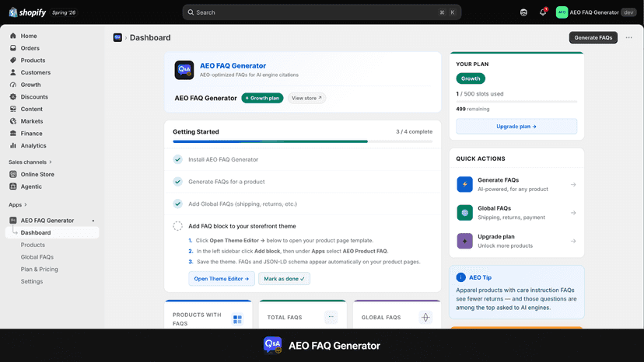Click the Content icon in sidebar

click(13, 109)
